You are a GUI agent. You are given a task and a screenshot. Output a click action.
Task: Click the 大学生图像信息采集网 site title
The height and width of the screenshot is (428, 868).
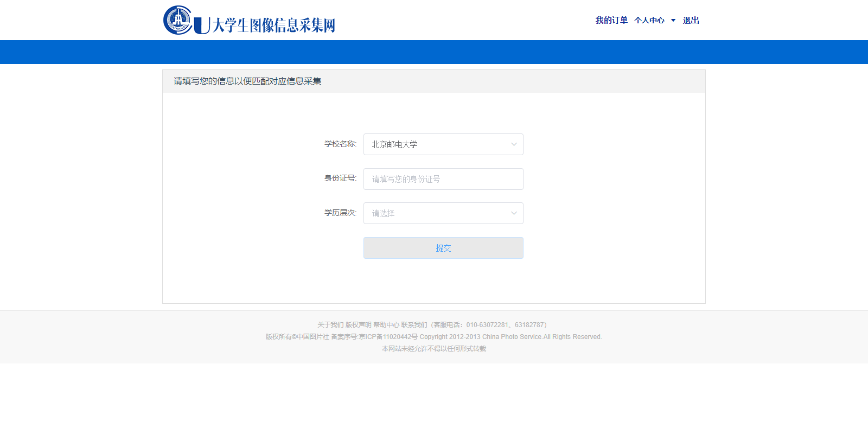pos(273,25)
